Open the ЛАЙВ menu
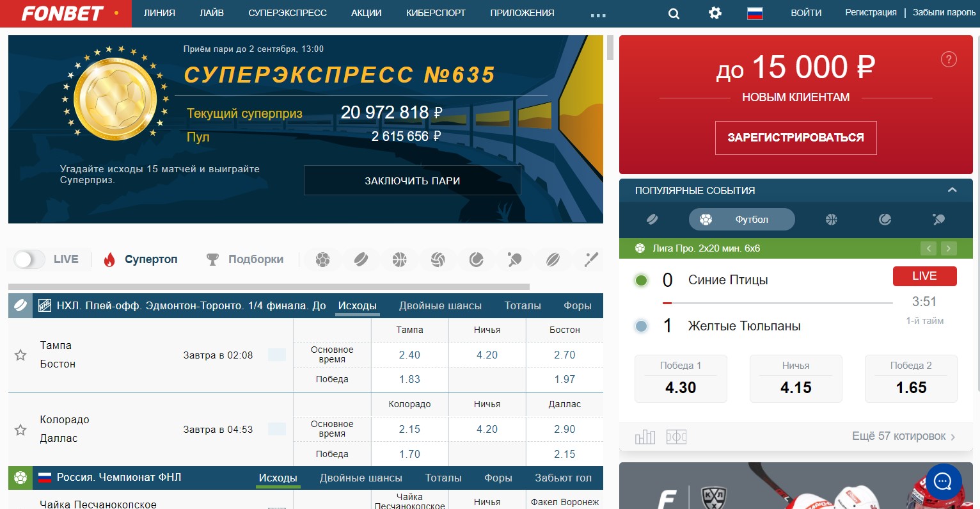Viewport: 980px width, 509px height. [212, 13]
